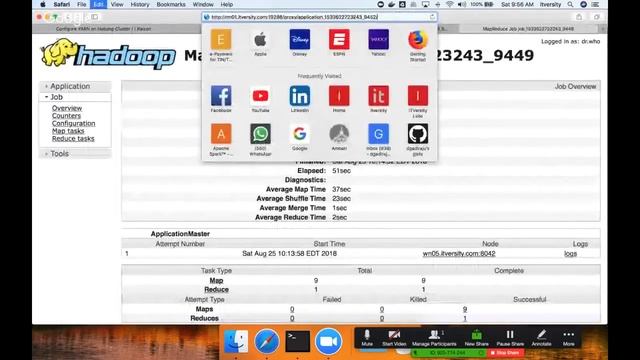The height and width of the screenshot is (360, 640).
Task: Click the Map task type link
Action: 216,280
